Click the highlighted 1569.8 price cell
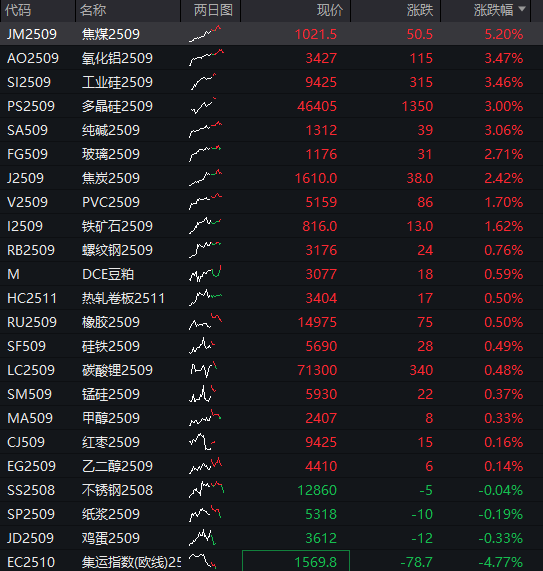 coord(296,561)
